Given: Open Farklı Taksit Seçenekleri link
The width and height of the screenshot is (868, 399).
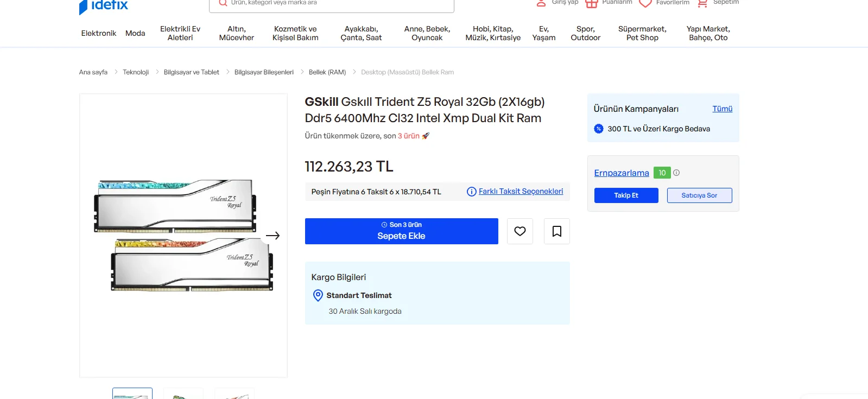Looking at the screenshot, I should point(520,191).
